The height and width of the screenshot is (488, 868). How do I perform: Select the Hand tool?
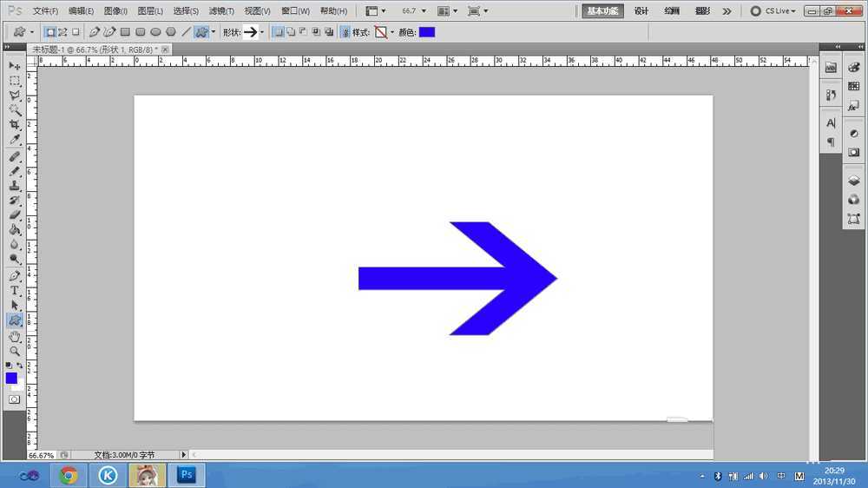point(15,336)
